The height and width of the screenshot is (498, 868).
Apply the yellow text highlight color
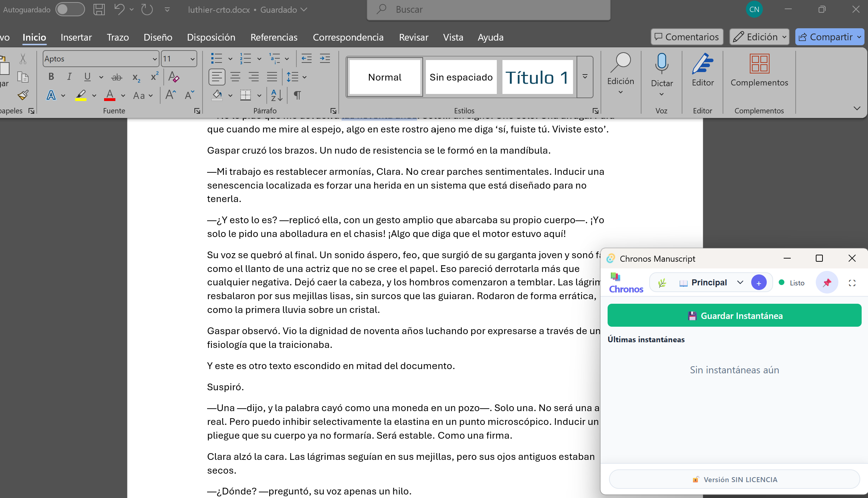[81, 95]
